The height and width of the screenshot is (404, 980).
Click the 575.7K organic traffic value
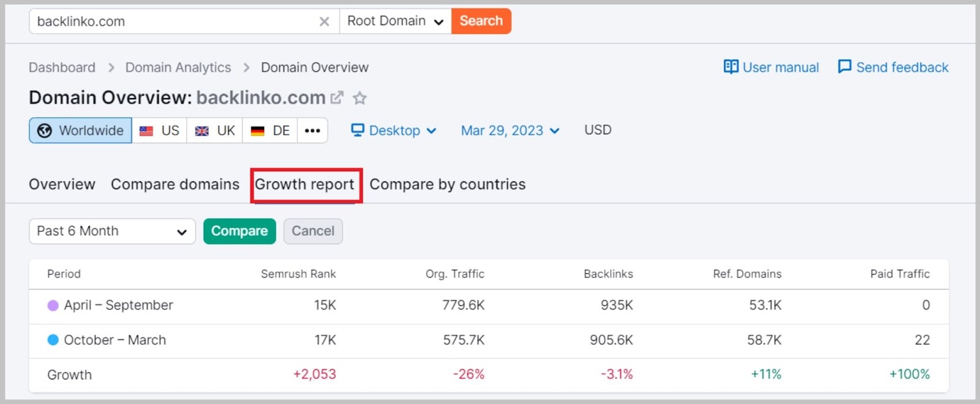coord(464,340)
